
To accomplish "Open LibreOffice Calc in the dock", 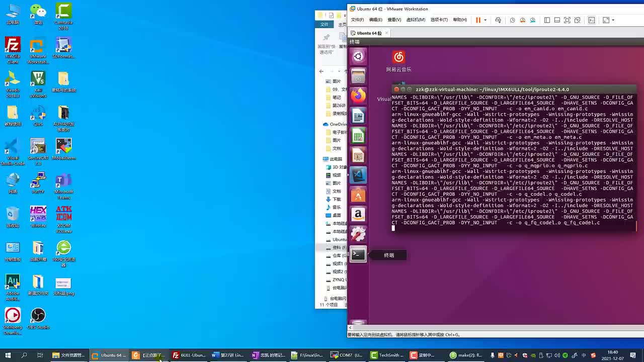I will pyautogui.click(x=358, y=135).
